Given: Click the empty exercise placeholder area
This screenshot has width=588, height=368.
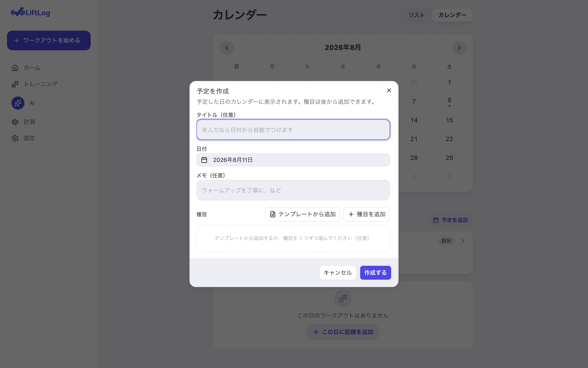Looking at the screenshot, I should 293,238.
